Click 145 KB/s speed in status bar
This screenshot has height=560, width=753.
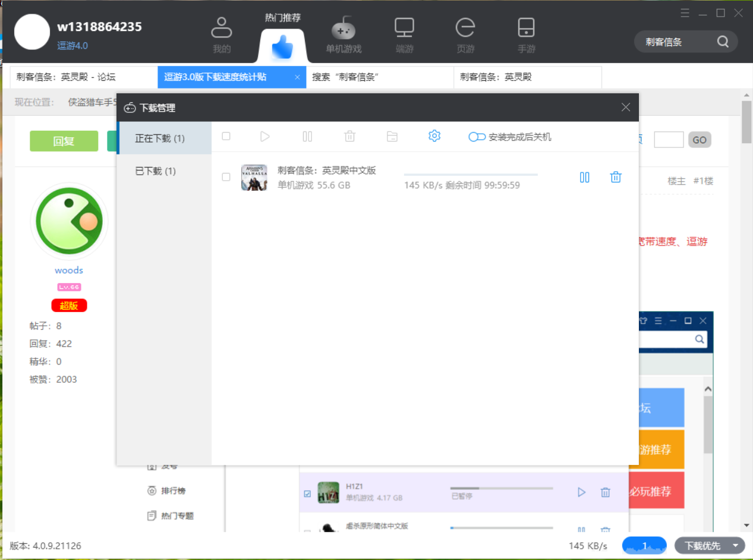click(x=588, y=546)
